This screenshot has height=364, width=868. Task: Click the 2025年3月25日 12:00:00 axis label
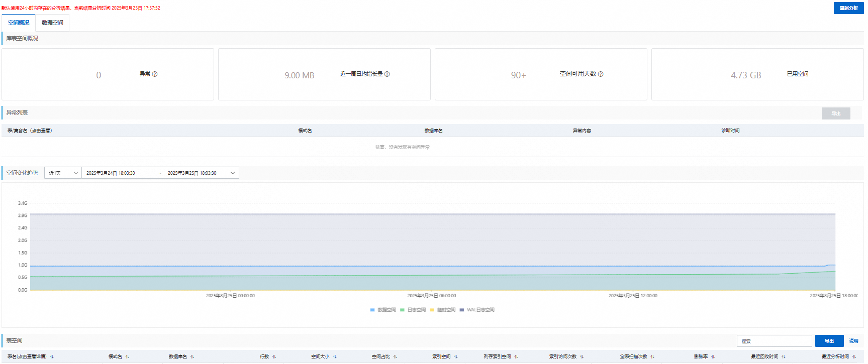click(633, 296)
